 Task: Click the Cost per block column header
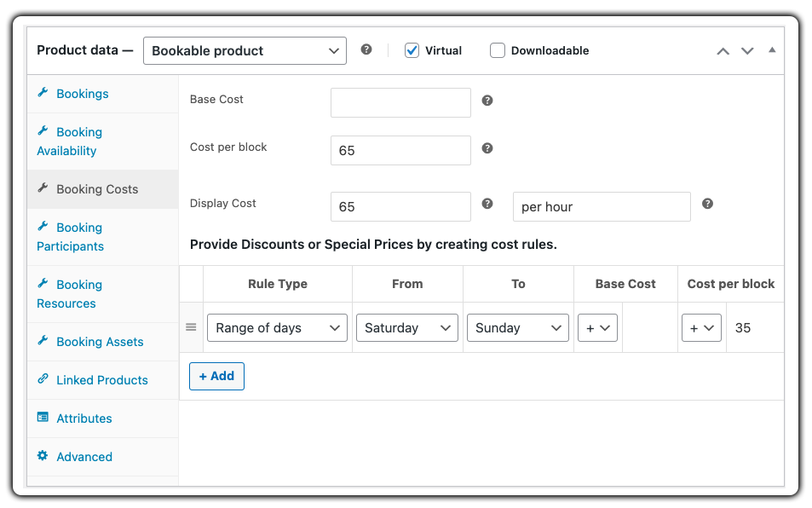[x=731, y=284]
